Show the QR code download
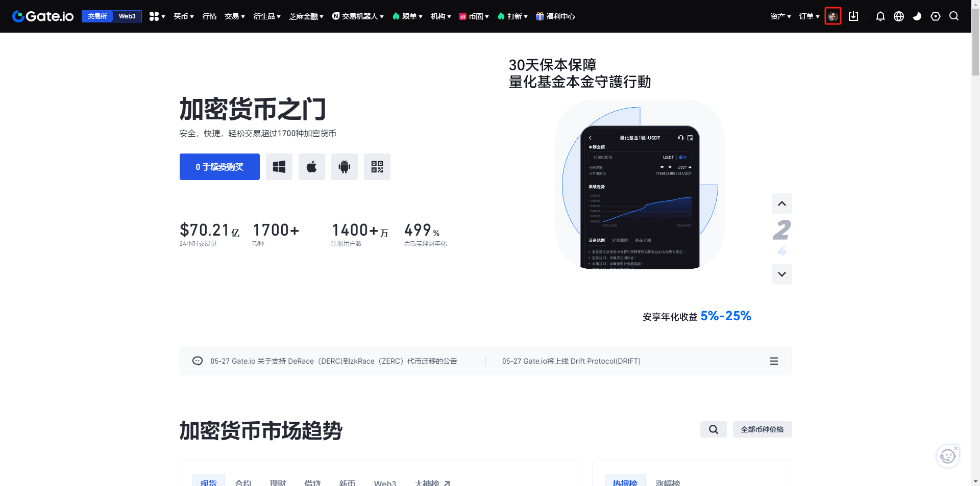The image size is (980, 486). coord(377,167)
